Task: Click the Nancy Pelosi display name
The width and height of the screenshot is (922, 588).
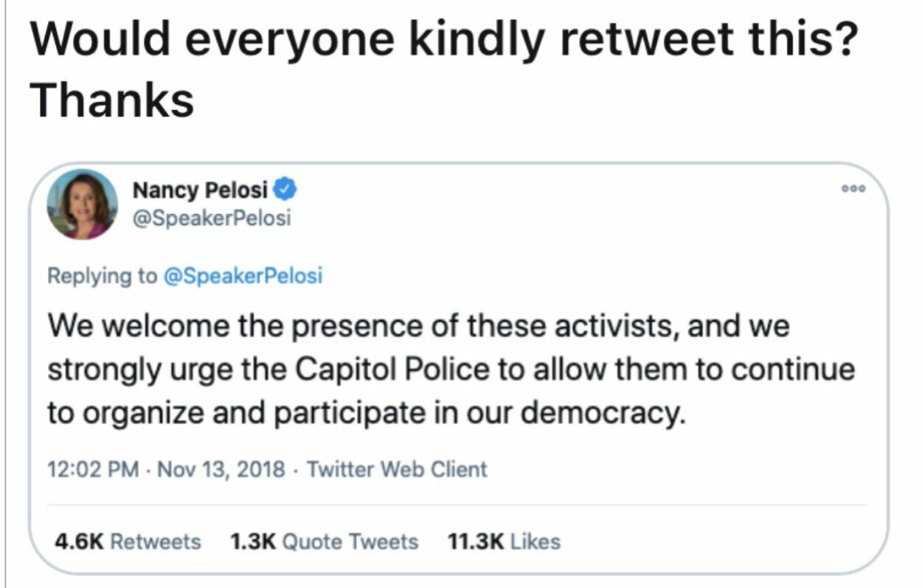Action: pyautogui.click(x=199, y=190)
